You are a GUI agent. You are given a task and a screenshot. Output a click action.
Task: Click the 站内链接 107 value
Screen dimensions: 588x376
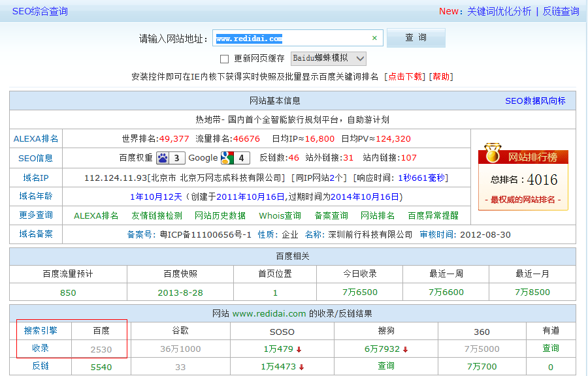coord(409,158)
